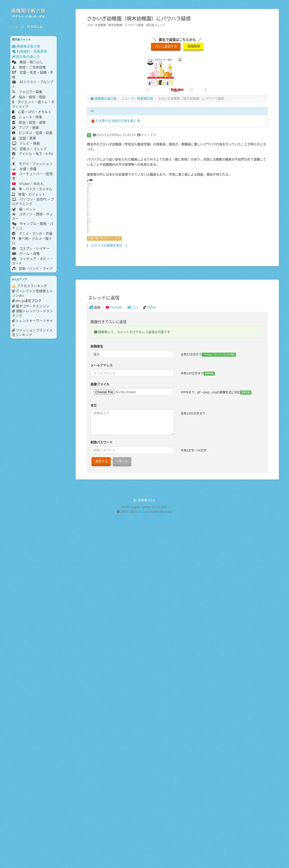Open アニメ・マンガ・声優 board

coord(35,233)
